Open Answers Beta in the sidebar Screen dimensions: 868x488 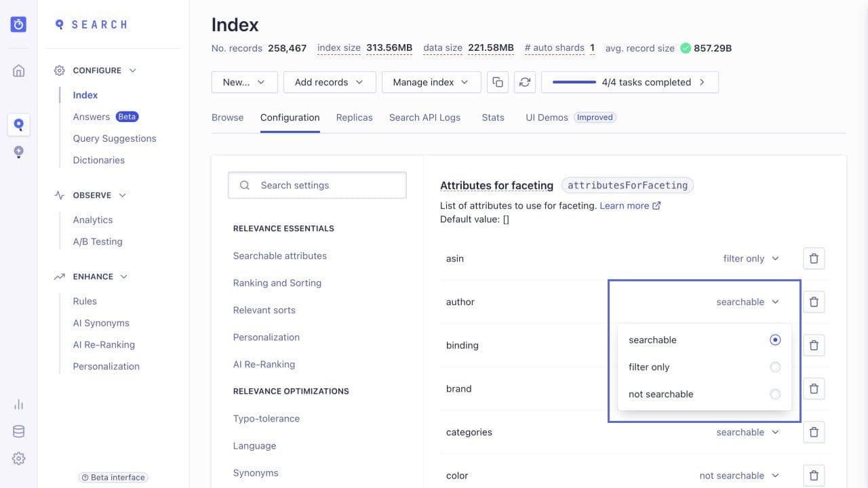(x=105, y=117)
